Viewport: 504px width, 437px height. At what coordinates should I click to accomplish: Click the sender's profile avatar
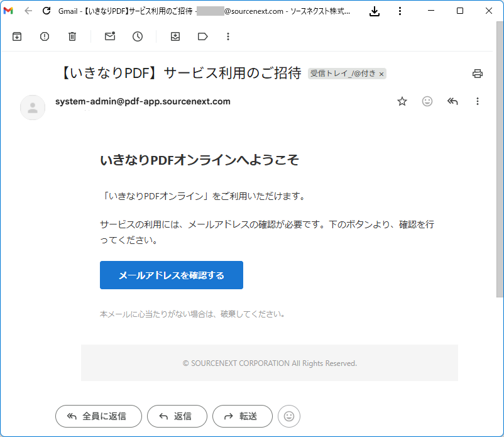point(33,108)
